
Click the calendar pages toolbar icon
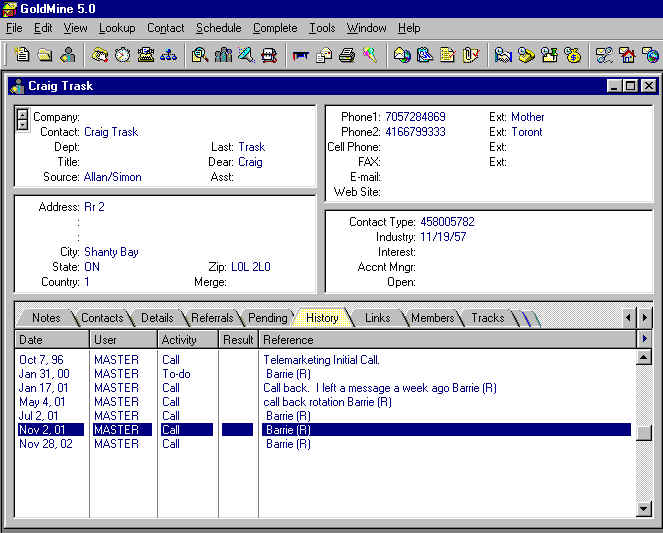pos(425,55)
